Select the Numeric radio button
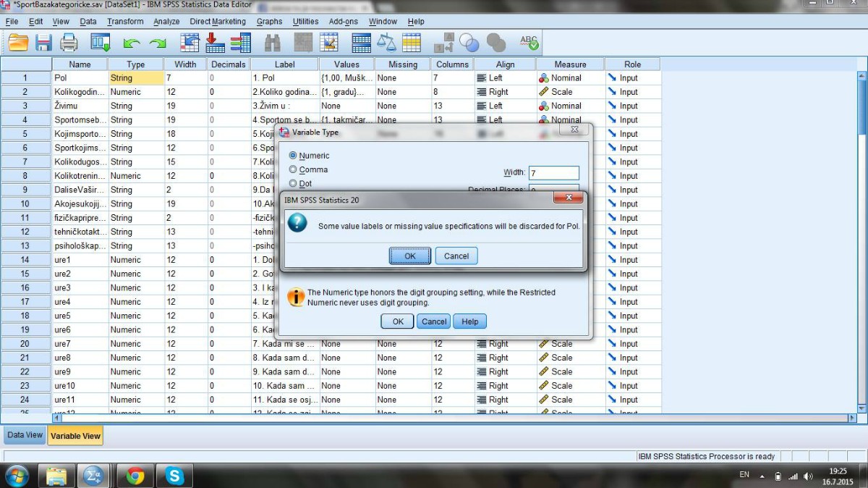Viewport: 868px width, 488px height. [x=293, y=156]
